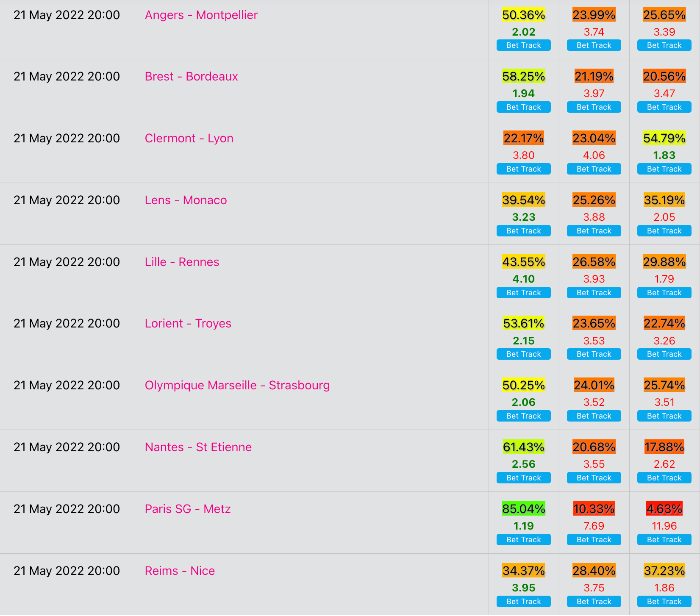Select the 54.79% Lyon win probability
The width and height of the screenshot is (700, 616).
pyautogui.click(x=664, y=138)
